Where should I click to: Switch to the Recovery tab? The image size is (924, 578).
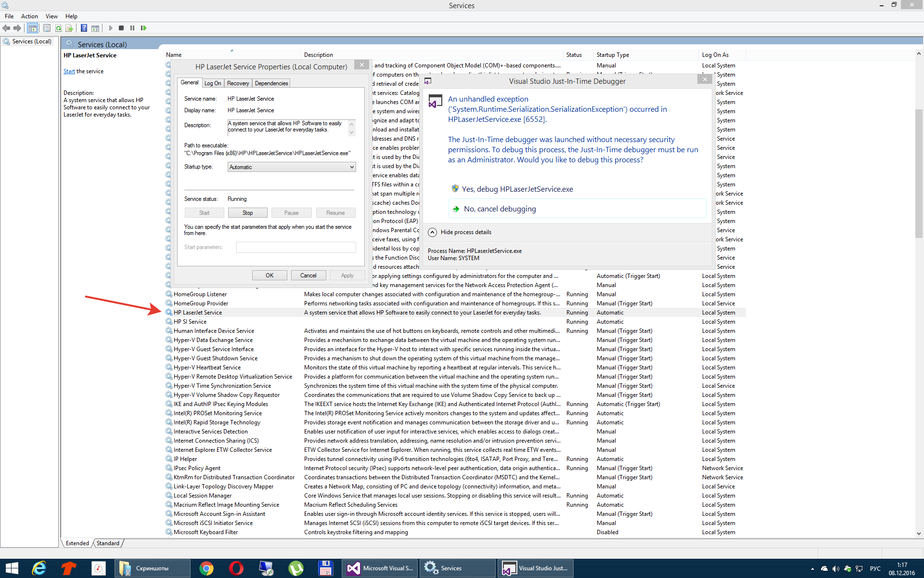(x=238, y=83)
